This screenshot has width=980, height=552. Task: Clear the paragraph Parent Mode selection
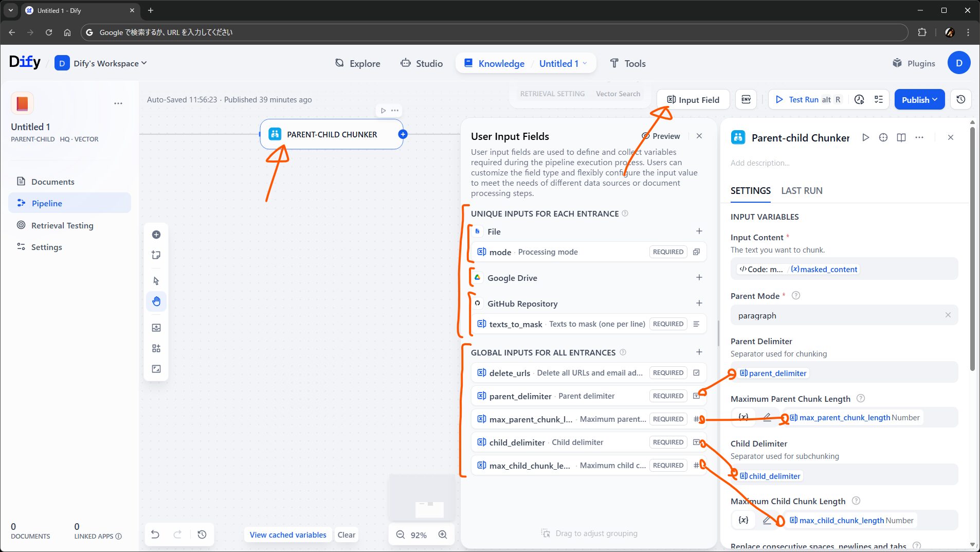[x=948, y=315]
